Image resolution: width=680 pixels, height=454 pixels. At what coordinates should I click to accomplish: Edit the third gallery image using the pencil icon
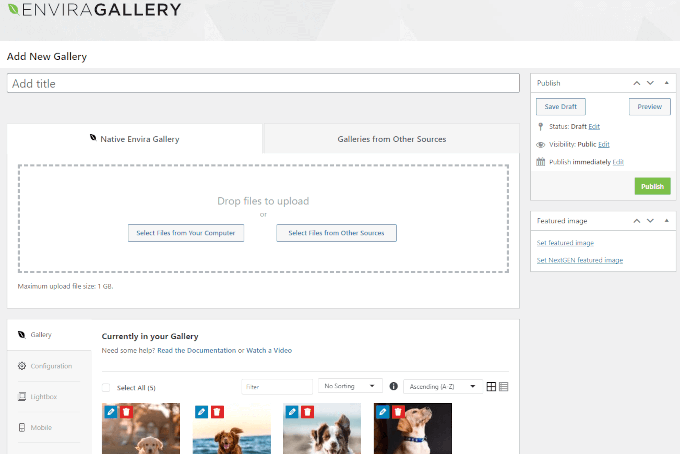[x=292, y=411]
